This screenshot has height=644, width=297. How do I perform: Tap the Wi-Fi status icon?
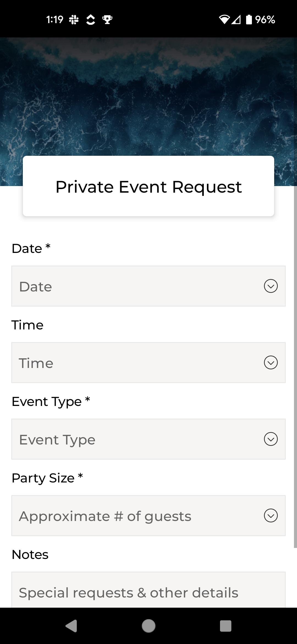click(224, 20)
